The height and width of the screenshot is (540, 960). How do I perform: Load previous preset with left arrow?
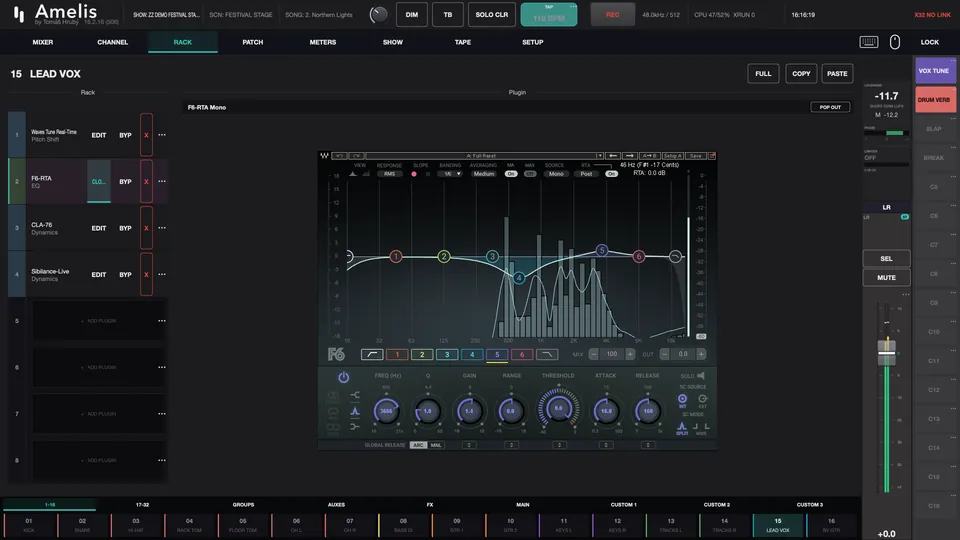[x=613, y=156]
